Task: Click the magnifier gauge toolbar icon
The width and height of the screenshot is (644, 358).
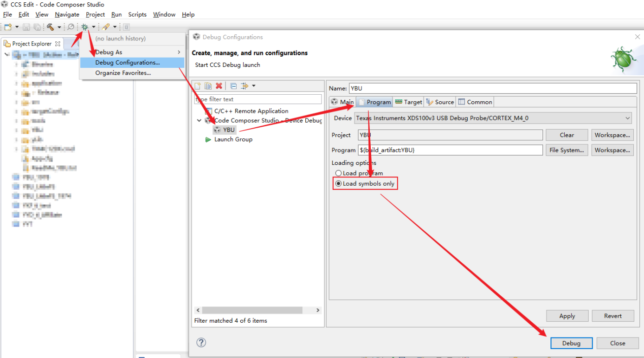Action: (x=71, y=27)
